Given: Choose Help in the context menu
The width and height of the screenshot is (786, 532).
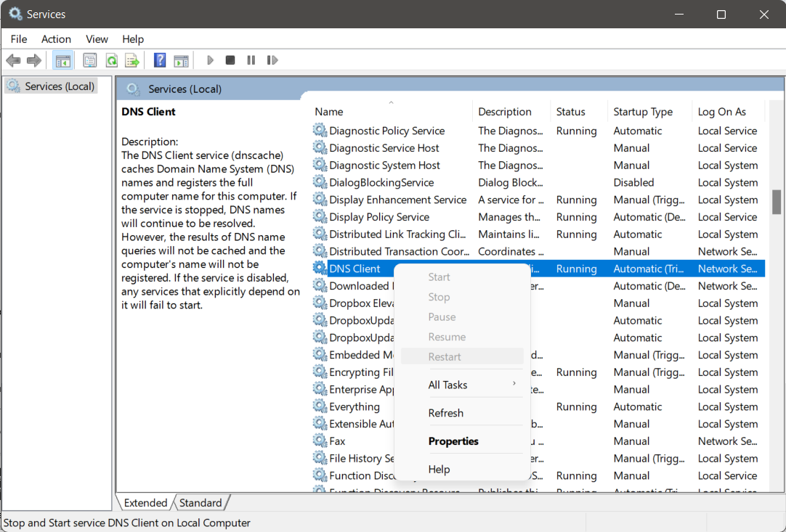Looking at the screenshot, I should tap(462, 470).
